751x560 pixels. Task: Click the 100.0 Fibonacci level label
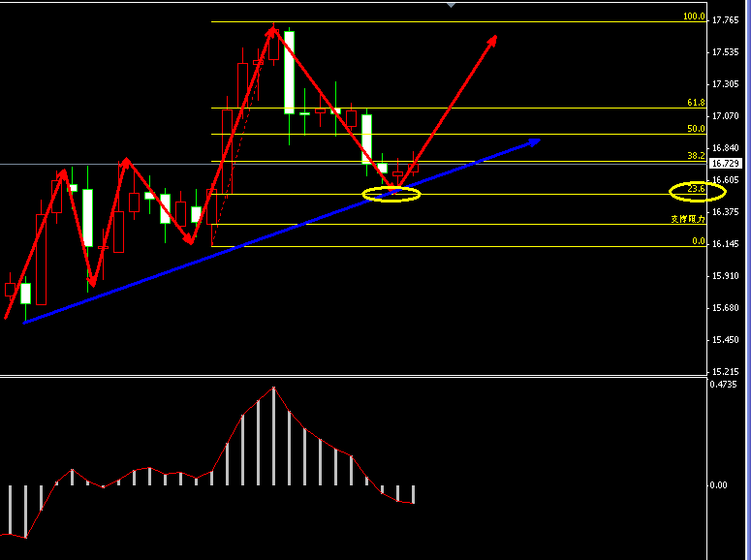click(693, 16)
